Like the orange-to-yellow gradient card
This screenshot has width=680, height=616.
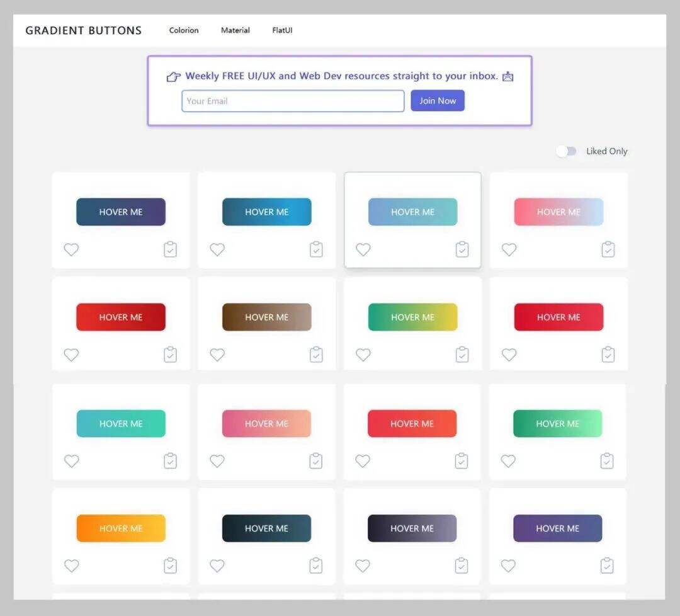[72, 566]
